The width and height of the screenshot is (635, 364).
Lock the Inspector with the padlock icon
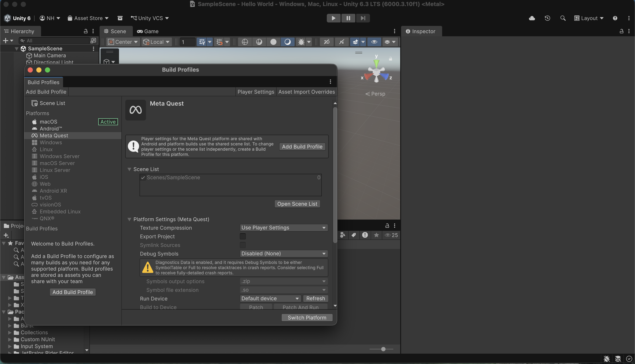coord(621,31)
